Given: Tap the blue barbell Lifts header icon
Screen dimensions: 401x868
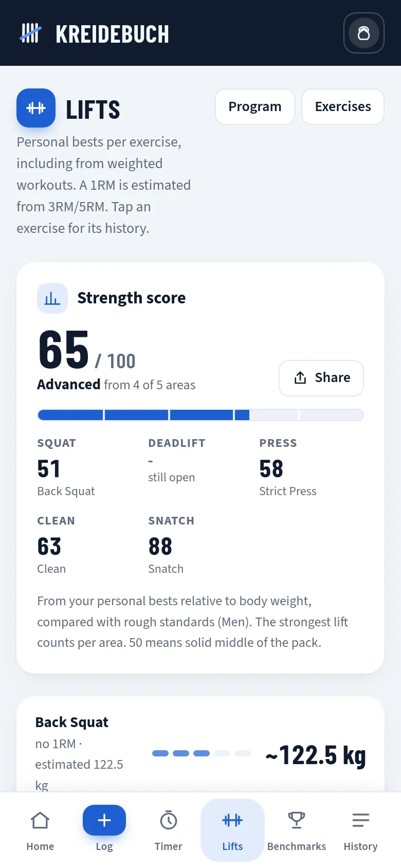Looking at the screenshot, I should 36,108.
